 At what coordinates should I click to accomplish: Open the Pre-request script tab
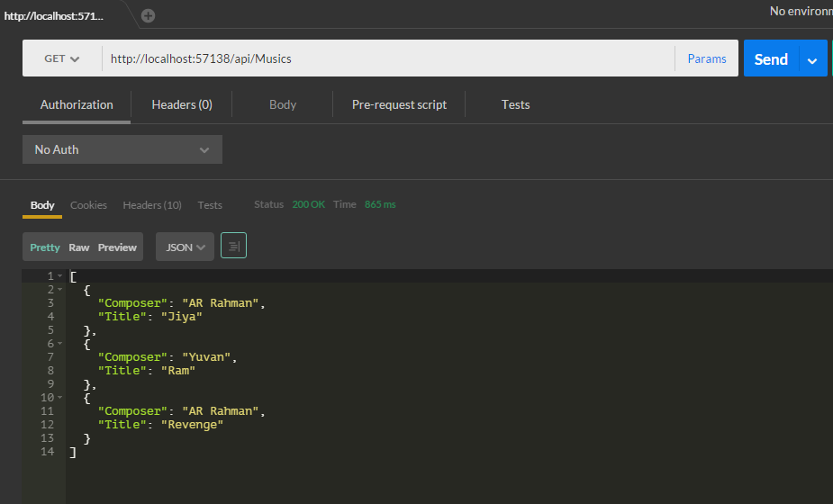[399, 104]
